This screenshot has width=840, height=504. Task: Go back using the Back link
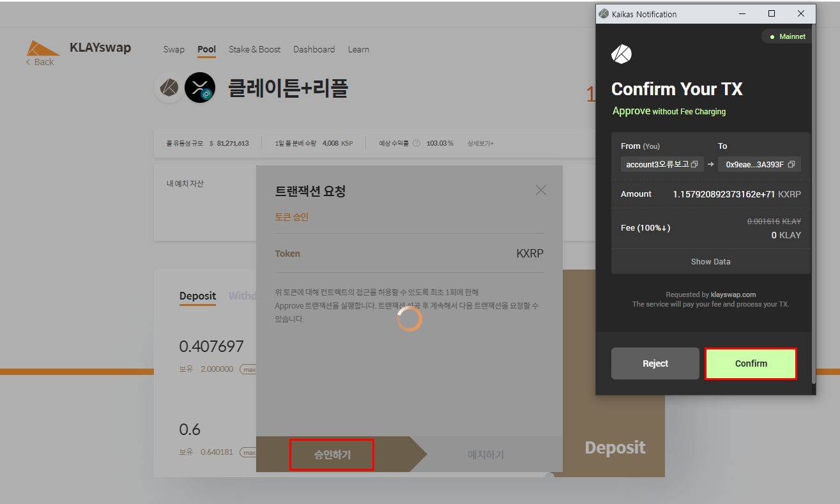[40, 62]
